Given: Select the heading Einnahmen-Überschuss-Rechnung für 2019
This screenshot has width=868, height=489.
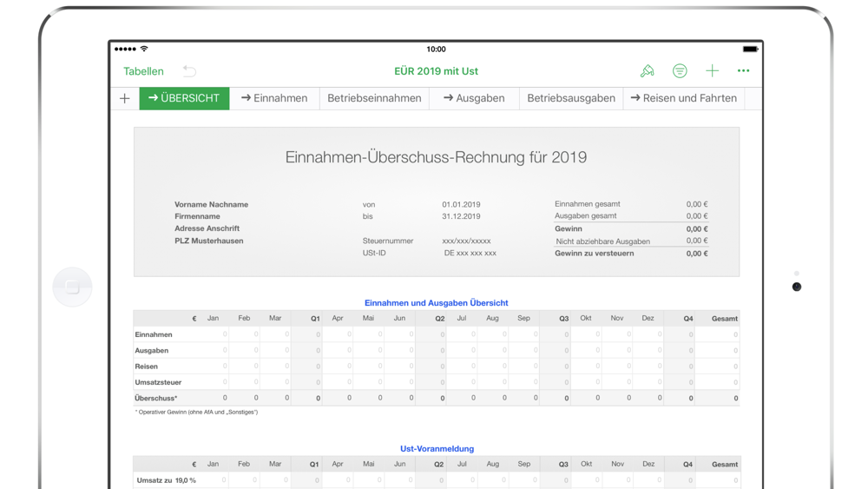Looking at the screenshot, I should 437,157.
